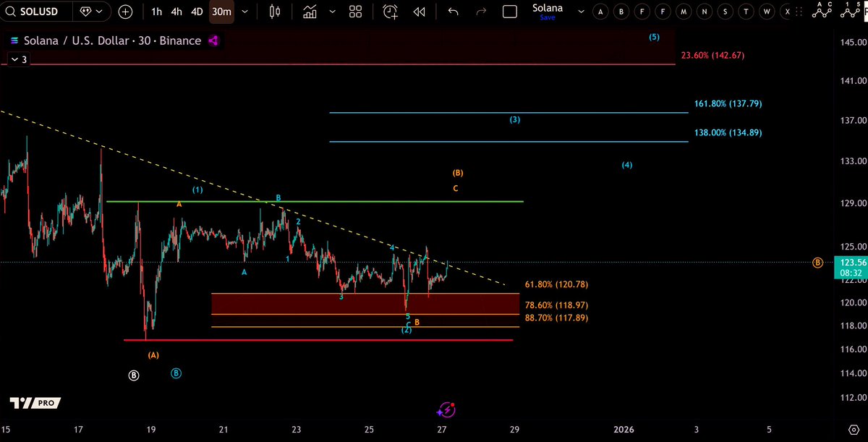This screenshot has width=868, height=442.
Task: Select the blue (1) wave label
Action: click(x=197, y=190)
